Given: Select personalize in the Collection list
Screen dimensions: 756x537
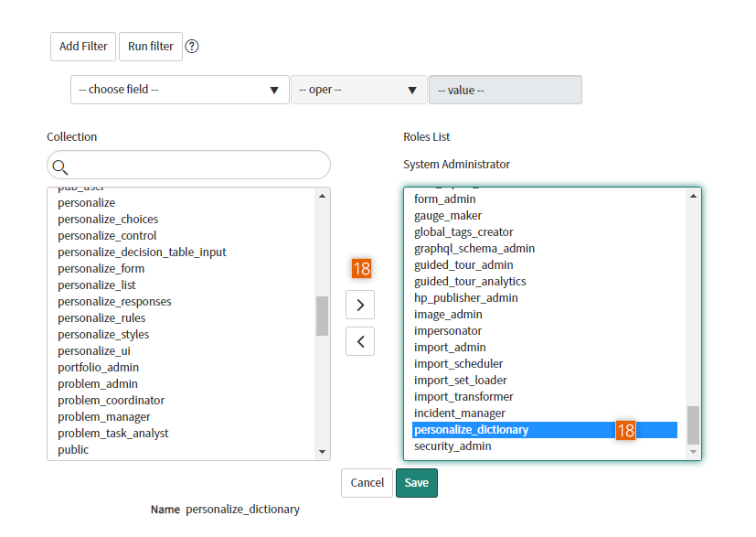Looking at the screenshot, I should pyautogui.click(x=86, y=203).
